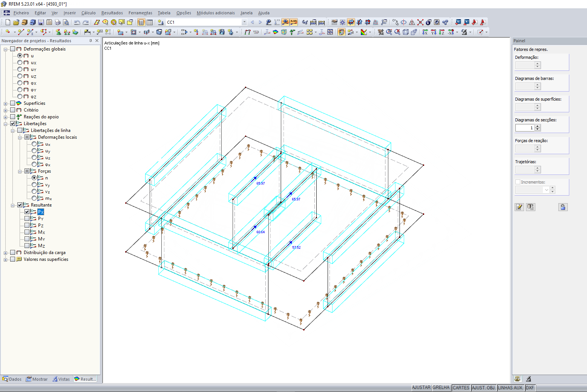Uncheck the Px resultant checkbox

pos(27,212)
